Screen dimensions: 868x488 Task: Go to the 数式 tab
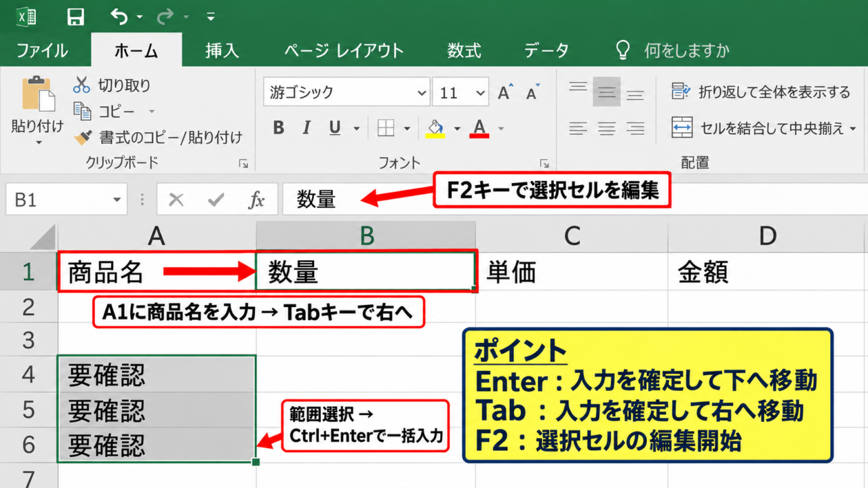click(464, 51)
